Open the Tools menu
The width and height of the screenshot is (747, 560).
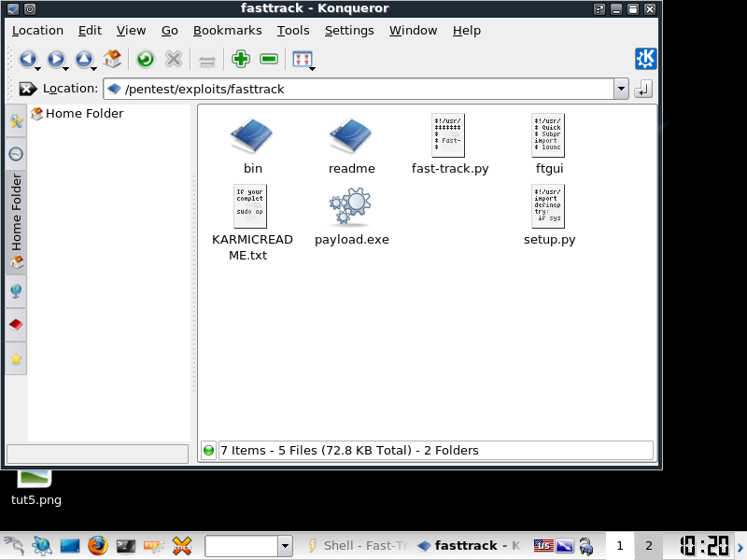click(x=293, y=31)
